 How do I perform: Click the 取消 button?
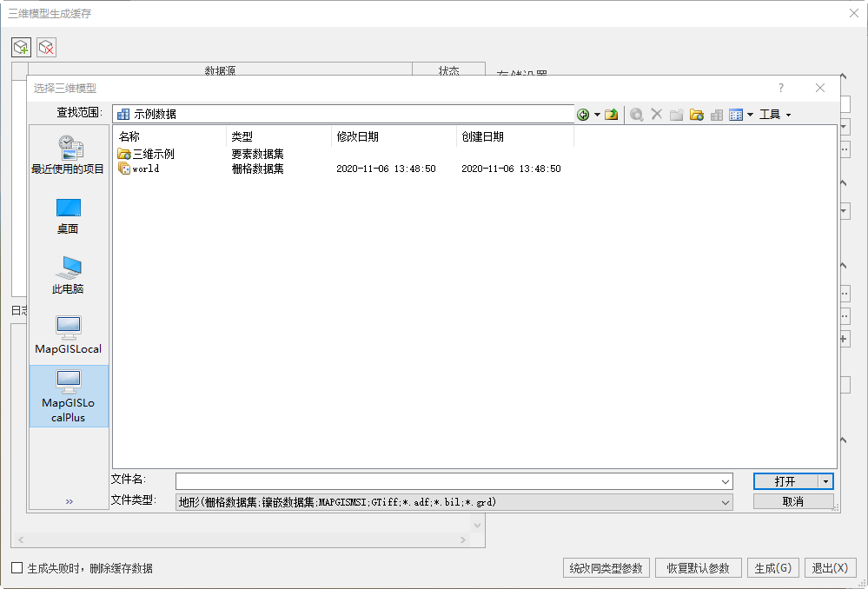coord(792,502)
